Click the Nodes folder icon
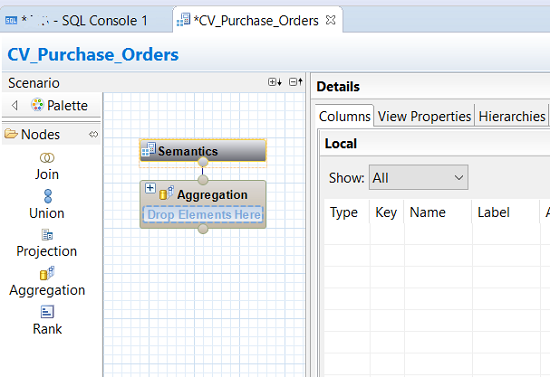 click(11, 134)
